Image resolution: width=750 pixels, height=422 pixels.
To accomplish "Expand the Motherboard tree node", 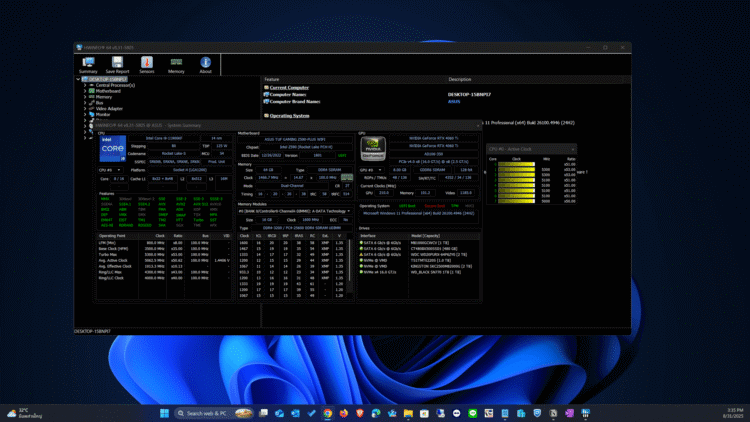I will (x=85, y=91).
